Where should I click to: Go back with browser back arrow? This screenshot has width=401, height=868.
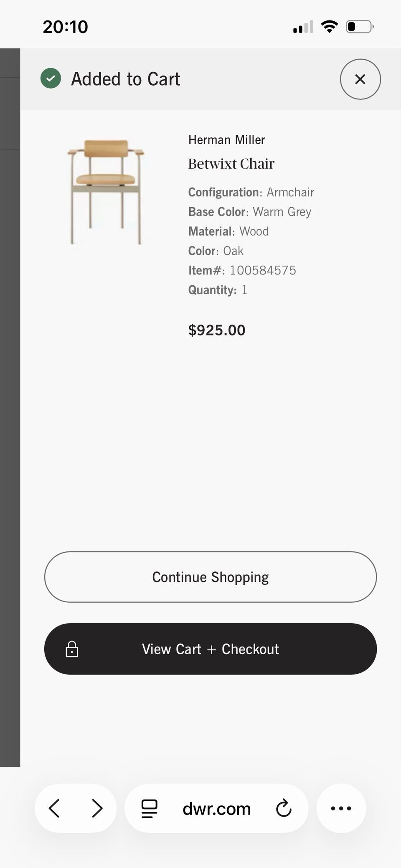point(54,808)
